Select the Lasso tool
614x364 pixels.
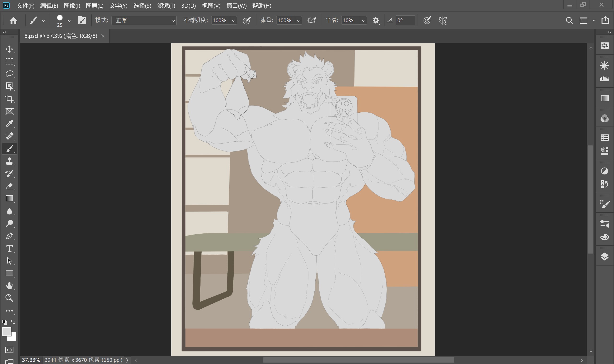point(9,74)
